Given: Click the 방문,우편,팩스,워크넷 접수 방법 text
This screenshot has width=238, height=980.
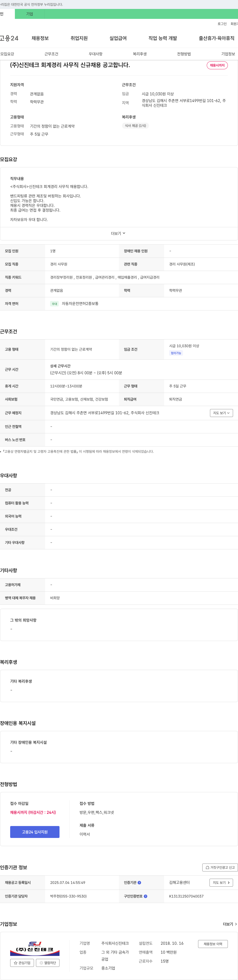Looking at the screenshot, I should pos(97,812).
